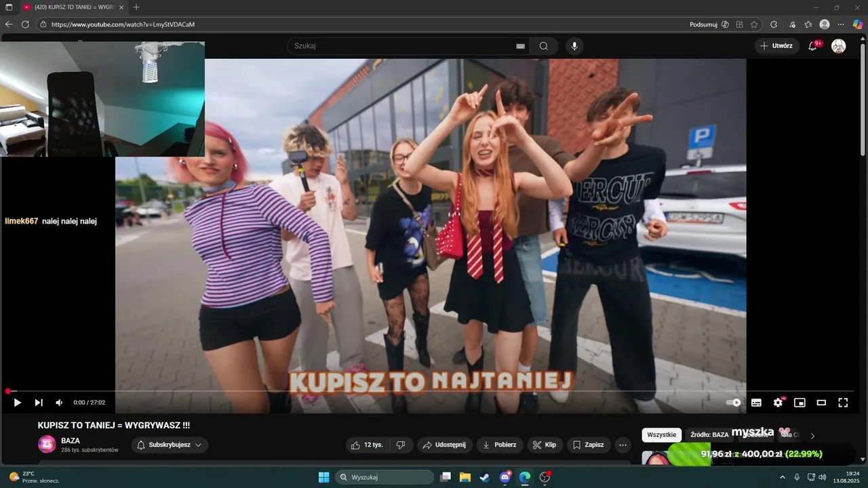Open YouTube account avatar menu
Screen dimensions: 868x488
(x=839, y=46)
